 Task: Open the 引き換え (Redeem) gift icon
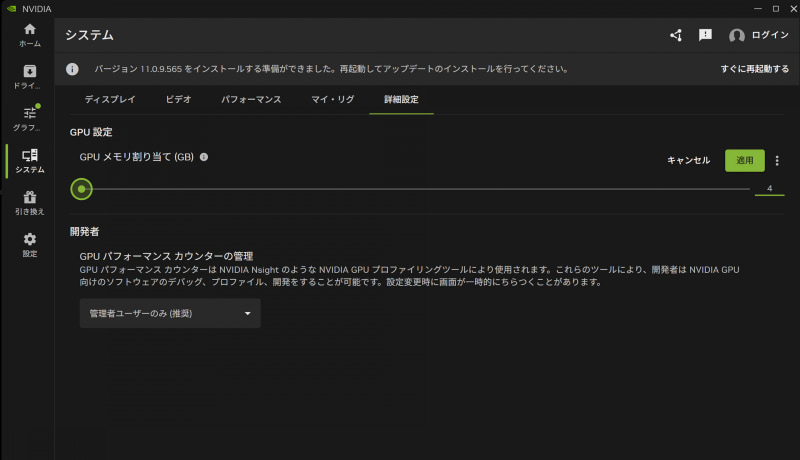[30, 203]
